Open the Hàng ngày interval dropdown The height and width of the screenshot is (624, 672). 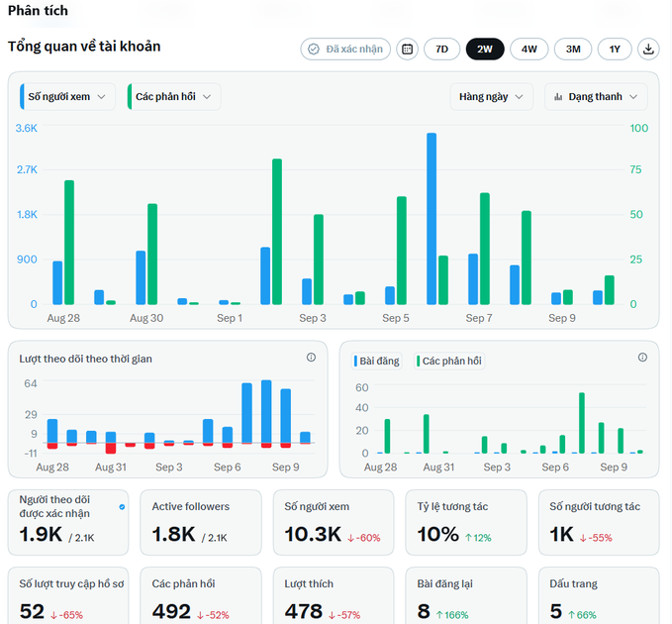[x=492, y=97]
